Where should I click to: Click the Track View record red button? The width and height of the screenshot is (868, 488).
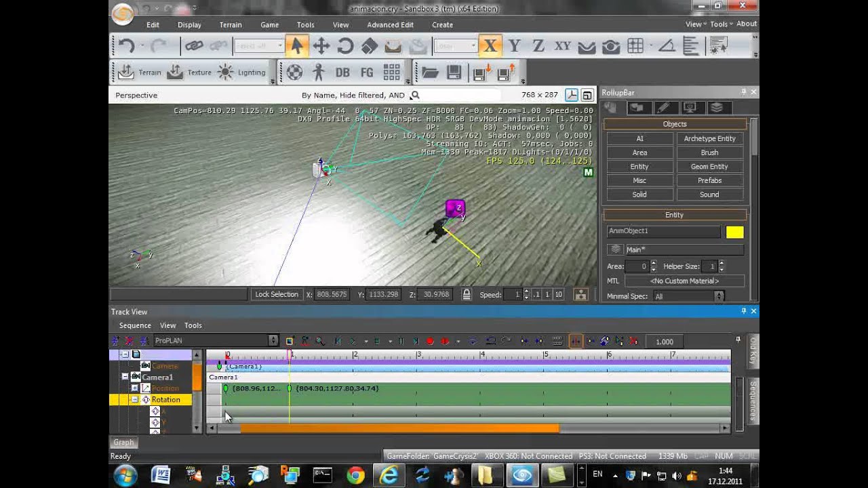(x=430, y=342)
